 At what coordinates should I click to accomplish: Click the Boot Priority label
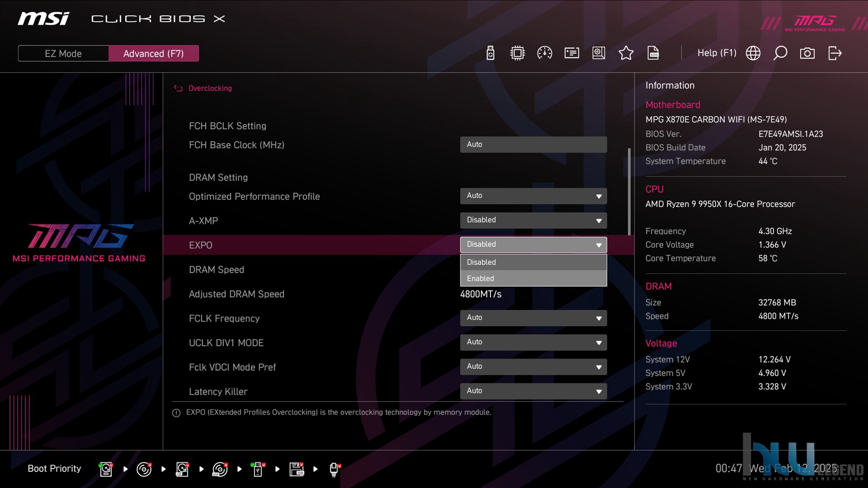(x=54, y=468)
